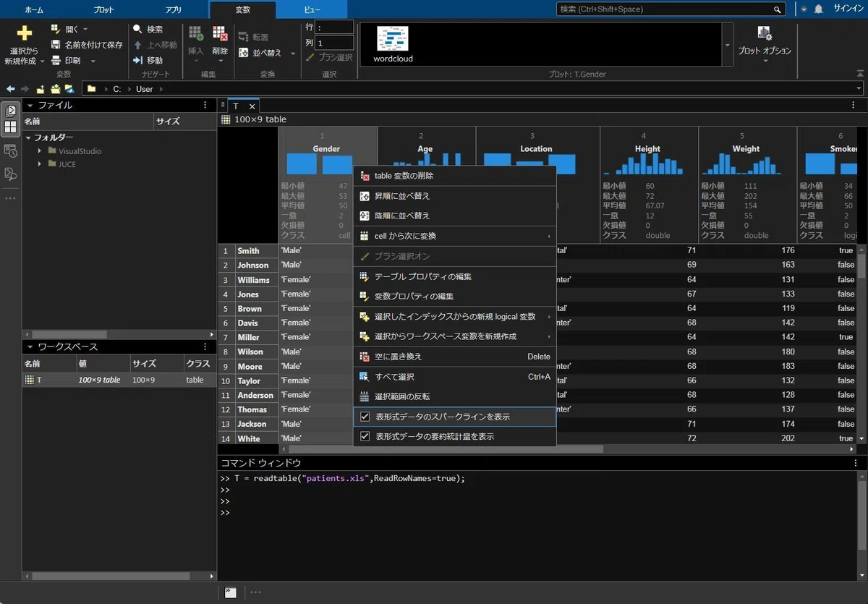Open cell から次に変換 submenu
Image resolution: width=868 pixels, height=604 pixels.
[454, 236]
